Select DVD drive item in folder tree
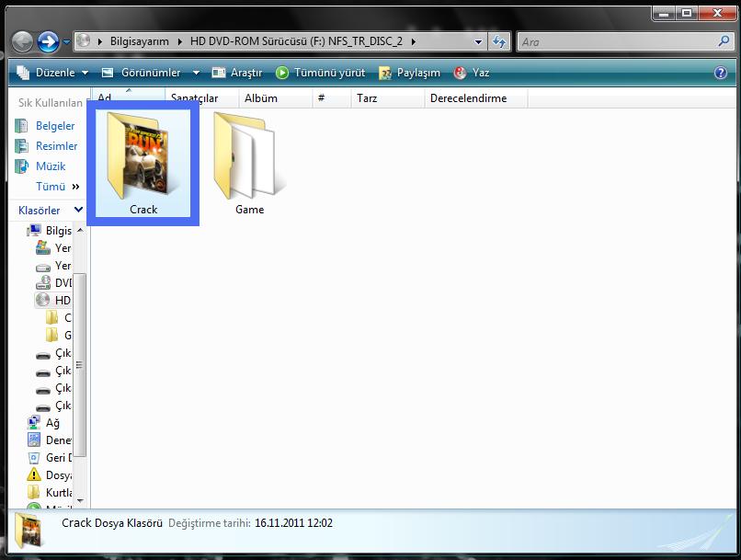741x560 pixels. click(x=53, y=282)
